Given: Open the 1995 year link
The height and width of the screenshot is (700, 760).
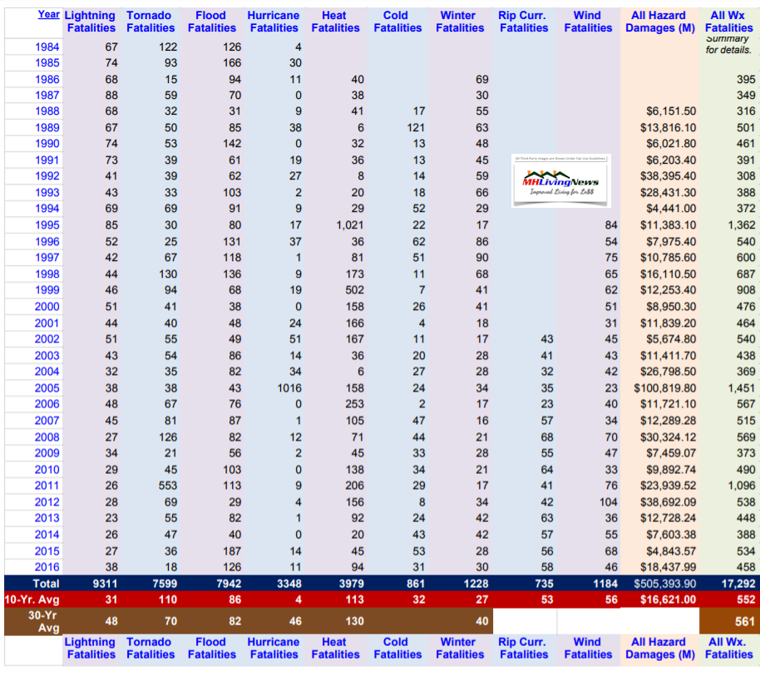Looking at the screenshot, I should tap(47, 225).
